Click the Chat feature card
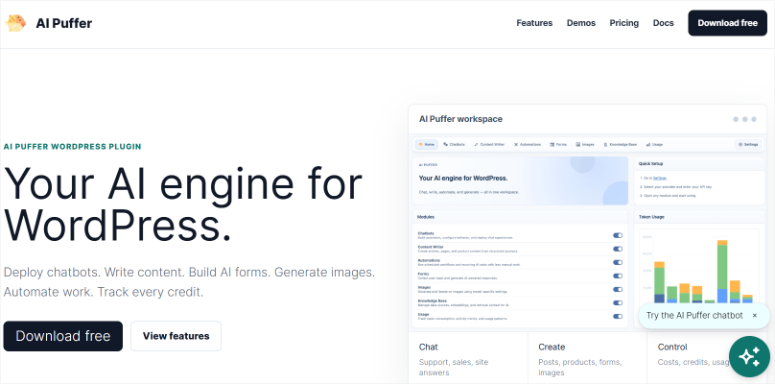This screenshot has width=775, height=384. pos(468,357)
